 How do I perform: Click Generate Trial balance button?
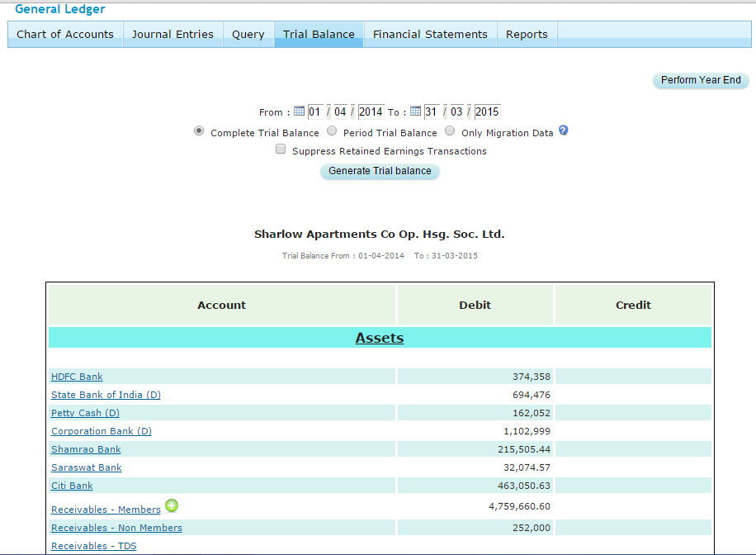pyautogui.click(x=380, y=171)
